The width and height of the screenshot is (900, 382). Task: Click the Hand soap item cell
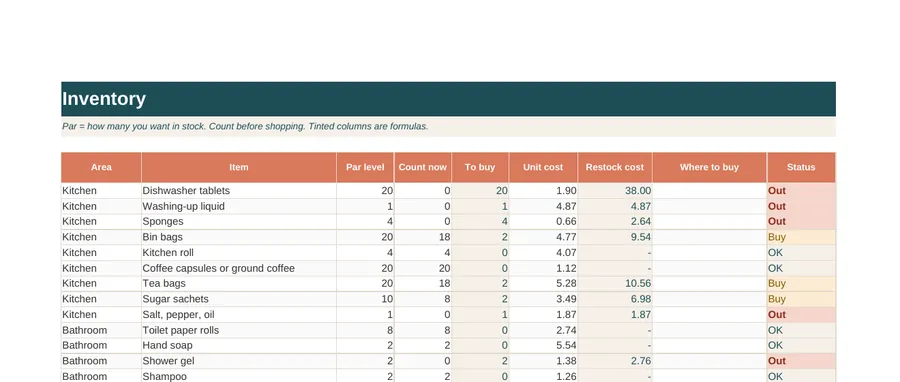click(x=239, y=345)
